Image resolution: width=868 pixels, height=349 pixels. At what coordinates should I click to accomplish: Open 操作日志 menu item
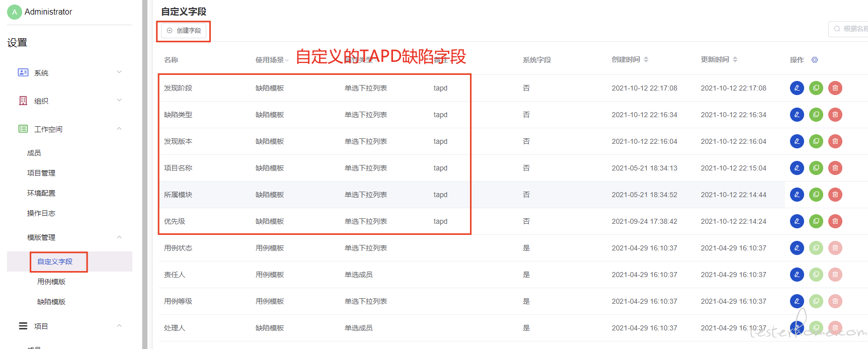click(x=41, y=213)
